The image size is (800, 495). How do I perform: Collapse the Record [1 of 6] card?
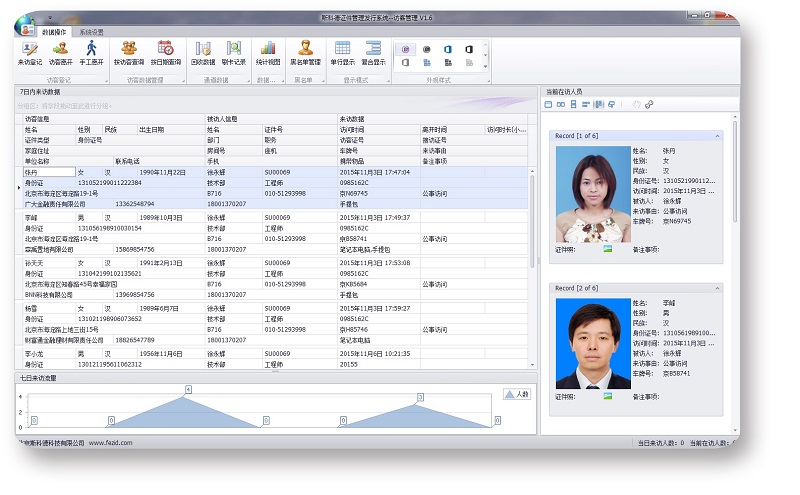[717, 136]
